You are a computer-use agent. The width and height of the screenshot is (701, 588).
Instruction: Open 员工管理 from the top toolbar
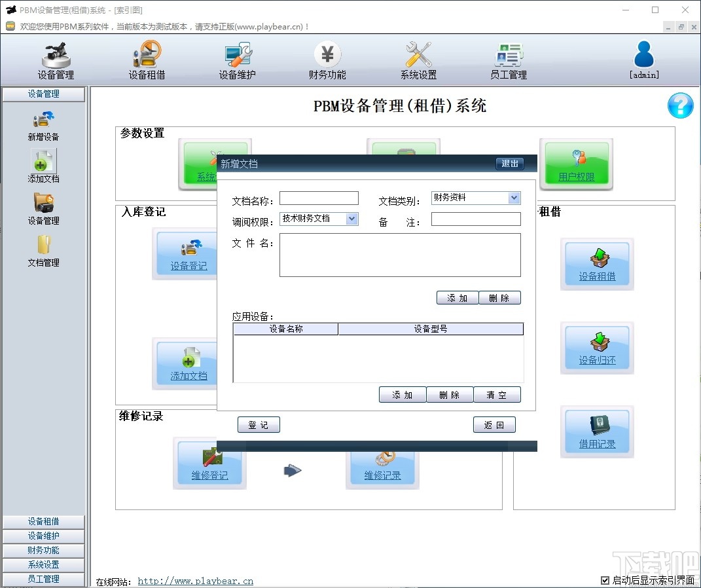(509, 60)
